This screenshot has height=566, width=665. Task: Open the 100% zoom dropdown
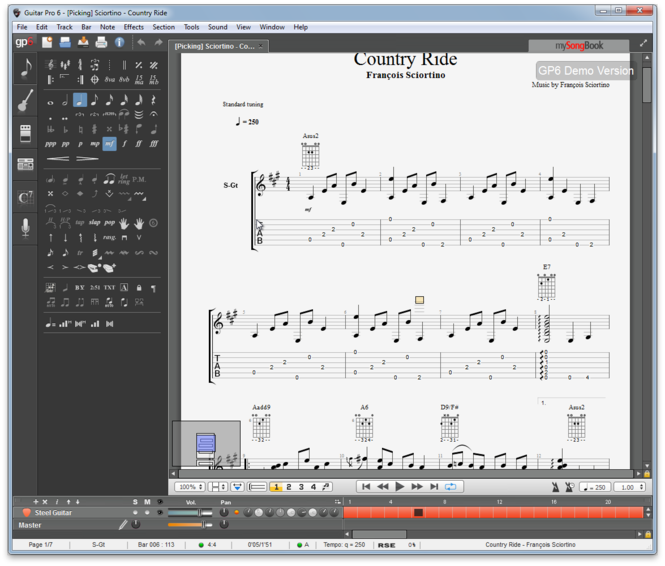click(190, 487)
